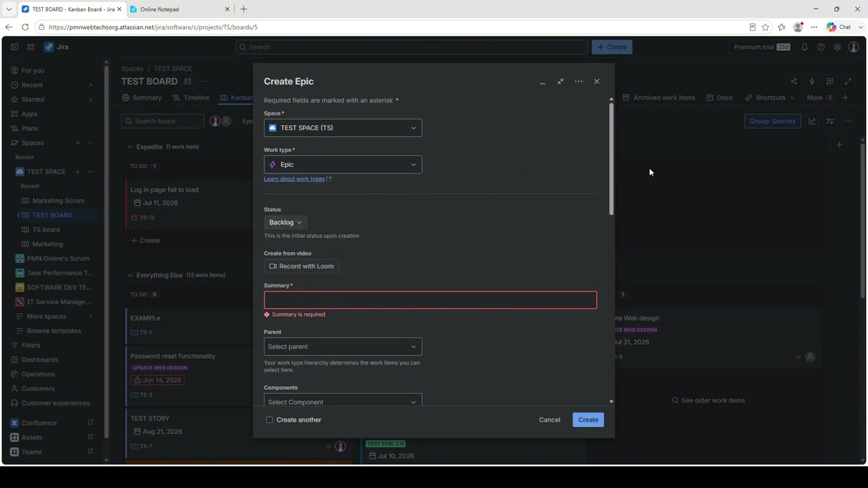868x488 pixels.
Task: Open the Jira help question mark icon
Action: [821, 47]
